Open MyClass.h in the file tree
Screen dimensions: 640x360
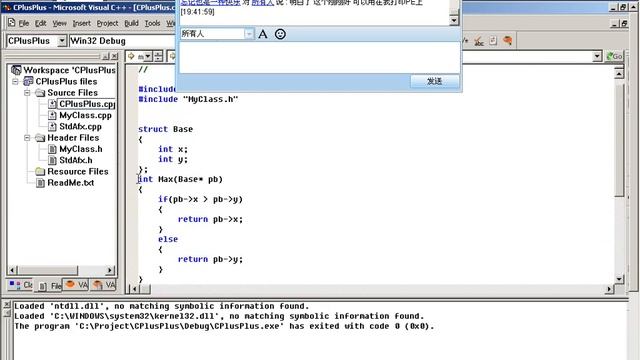[x=80, y=149]
